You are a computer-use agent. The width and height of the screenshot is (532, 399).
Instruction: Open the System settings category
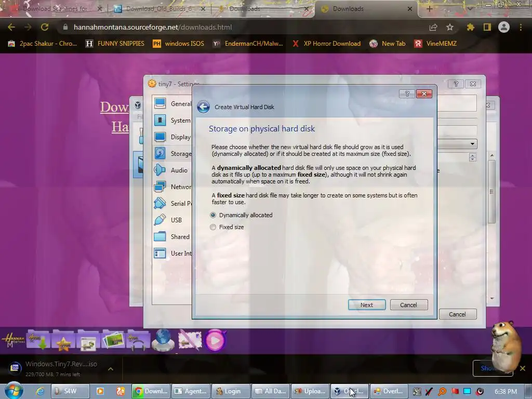pos(172,120)
